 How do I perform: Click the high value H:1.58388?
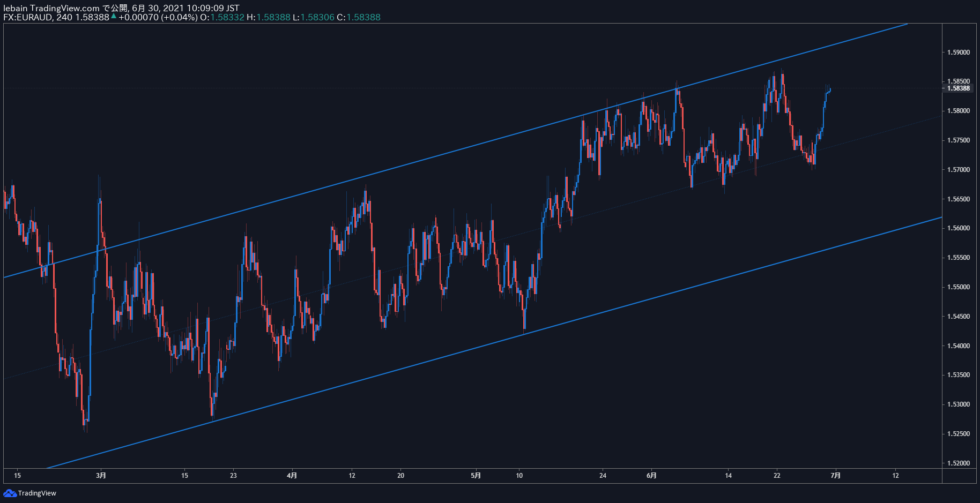(x=269, y=17)
